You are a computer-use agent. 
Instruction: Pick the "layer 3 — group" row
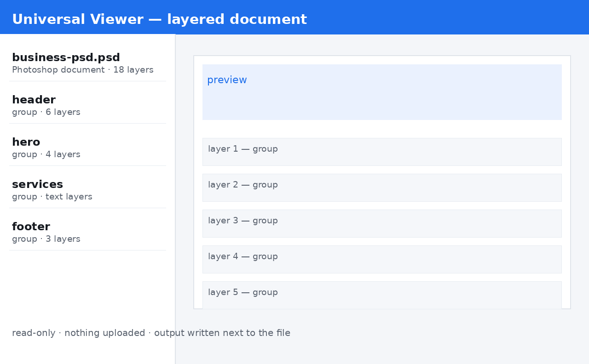[x=382, y=223]
